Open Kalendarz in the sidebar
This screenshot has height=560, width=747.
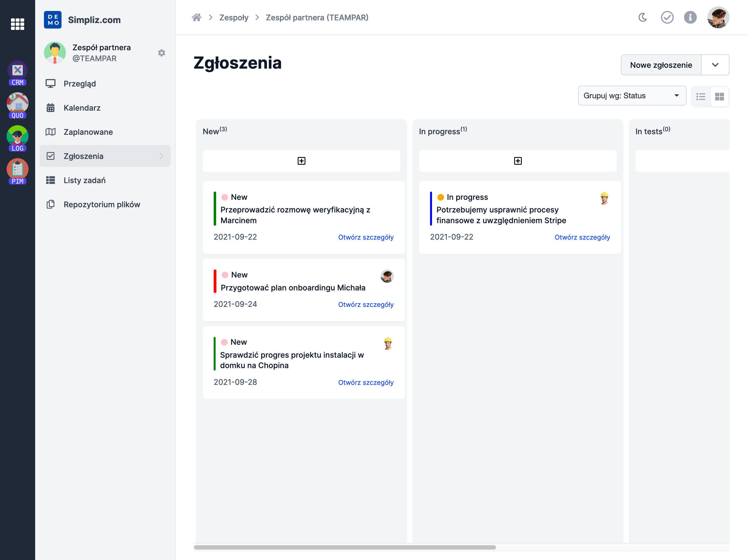click(x=105, y=108)
